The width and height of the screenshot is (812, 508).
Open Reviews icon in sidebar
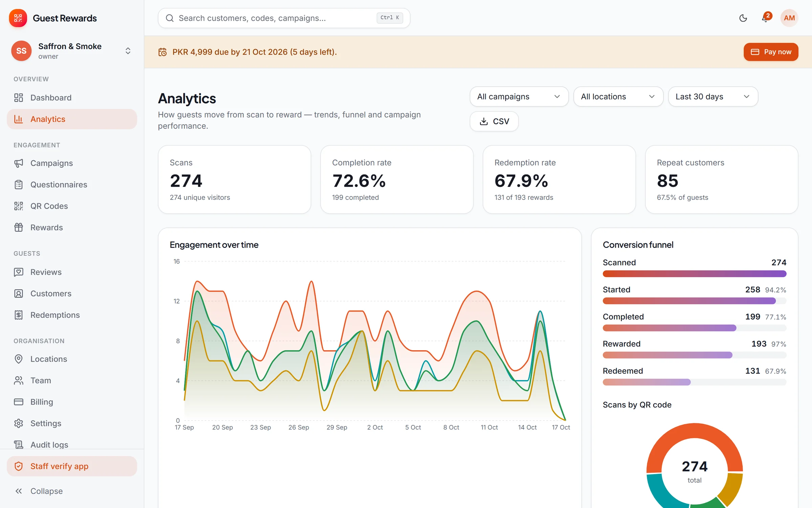pos(19,272)
